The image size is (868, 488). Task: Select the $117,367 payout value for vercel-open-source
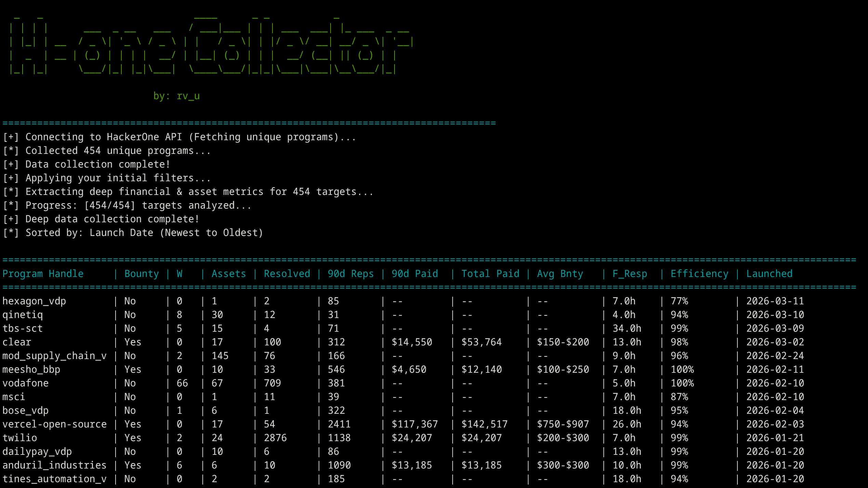point(415,424)
